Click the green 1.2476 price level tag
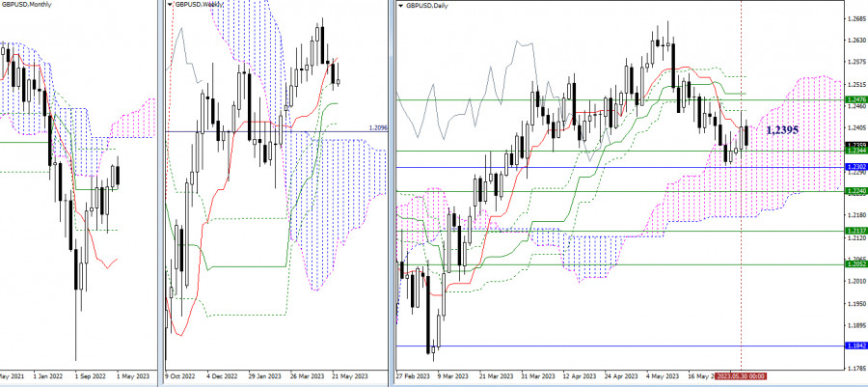Image resolution: width=868 pixels, height=387 pixels. pos(855,99)
